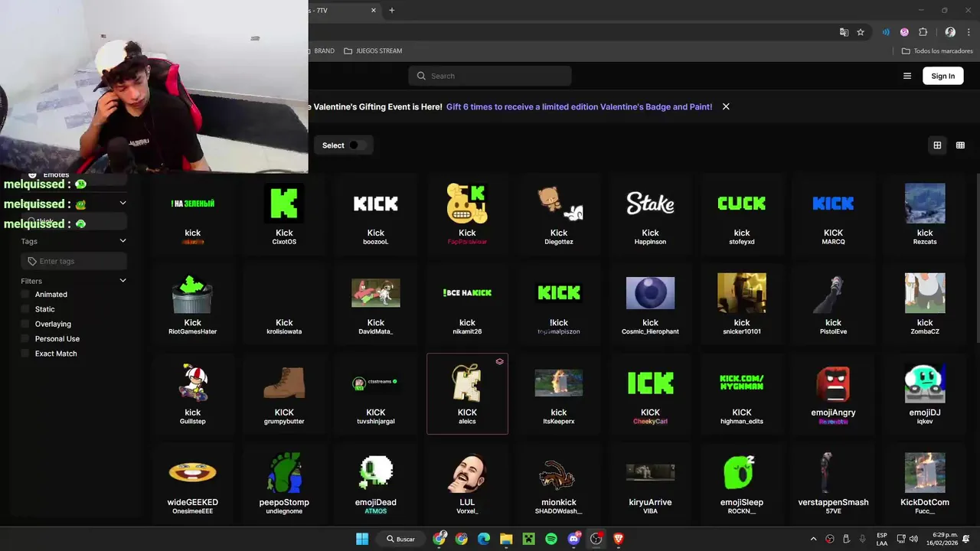
Task: Switch to compact grid view layout
Action: click(x=960, y=145)
